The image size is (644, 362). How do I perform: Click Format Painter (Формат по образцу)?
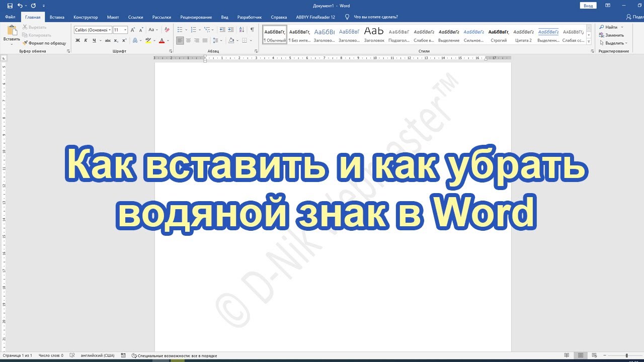coord(44,43)
